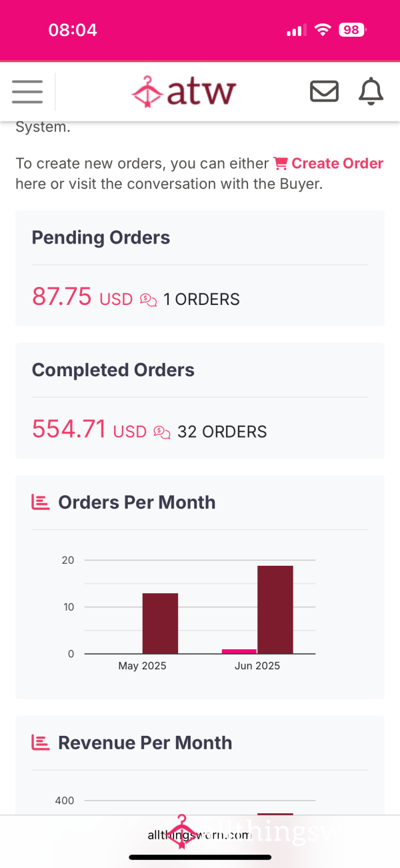Tap the chart icon beside Revenue Per Month
This screenshot has height=868, width=400.
click(x=41, y=743)
